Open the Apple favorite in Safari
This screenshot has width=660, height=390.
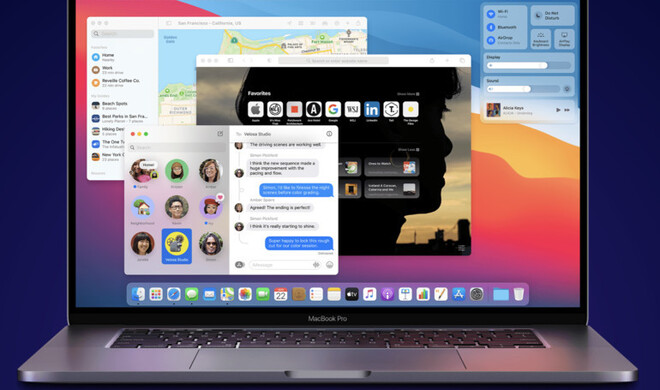coord(255,109)
